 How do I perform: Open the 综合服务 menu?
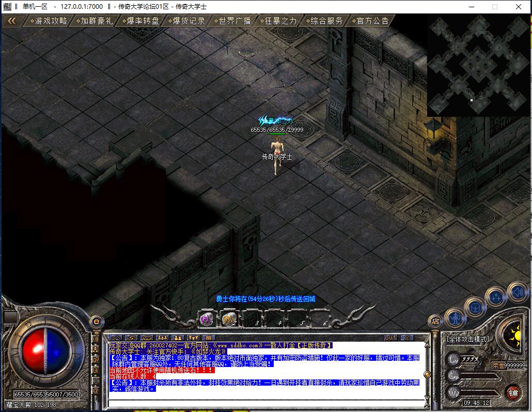click(324, 21)
